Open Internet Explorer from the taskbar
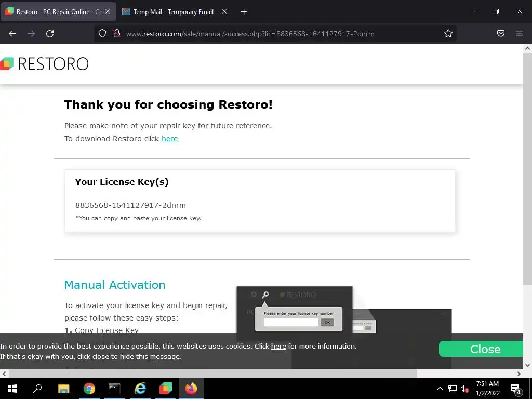 140,389
